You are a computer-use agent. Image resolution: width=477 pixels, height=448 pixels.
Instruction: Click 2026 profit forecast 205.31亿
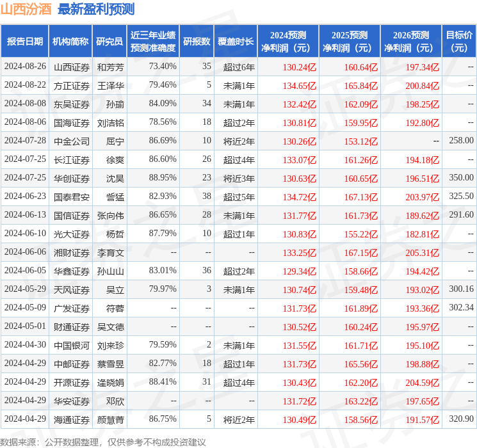(423, 253)
